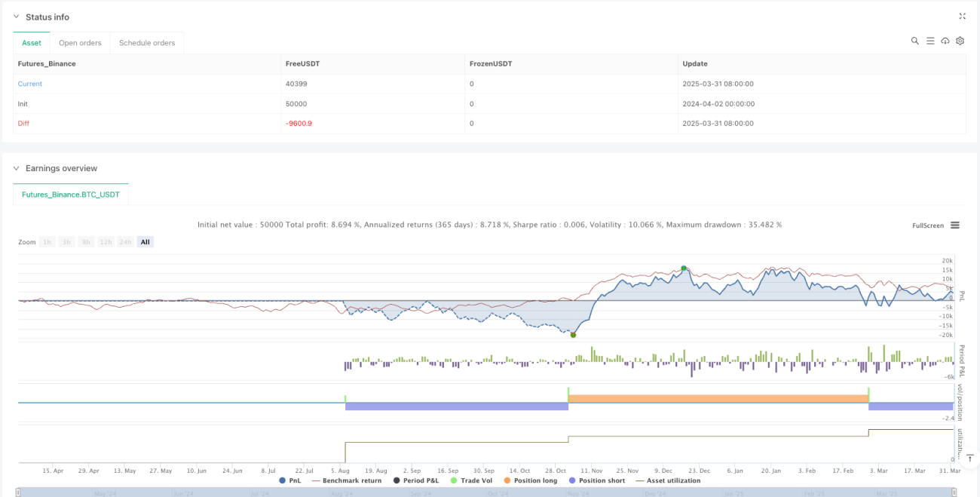Select the 8h zoom button
The width and height of the screenshot is (980, 497).
tap(87, 242)
